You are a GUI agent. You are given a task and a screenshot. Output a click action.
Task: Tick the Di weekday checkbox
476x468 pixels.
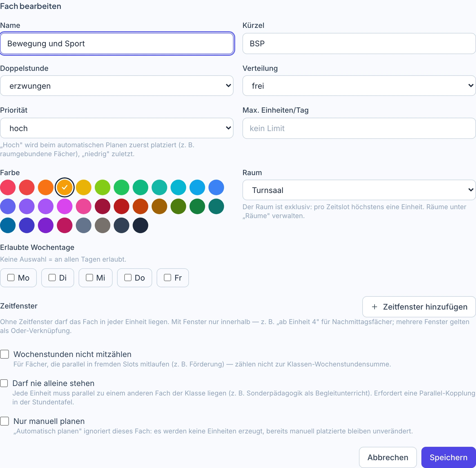pos(52,278)
